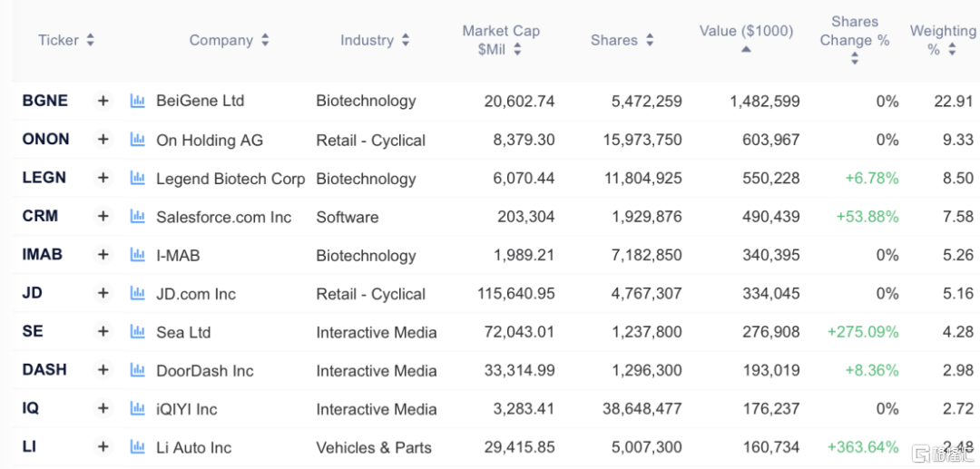Sort the table by Industry column

[375, 41]
